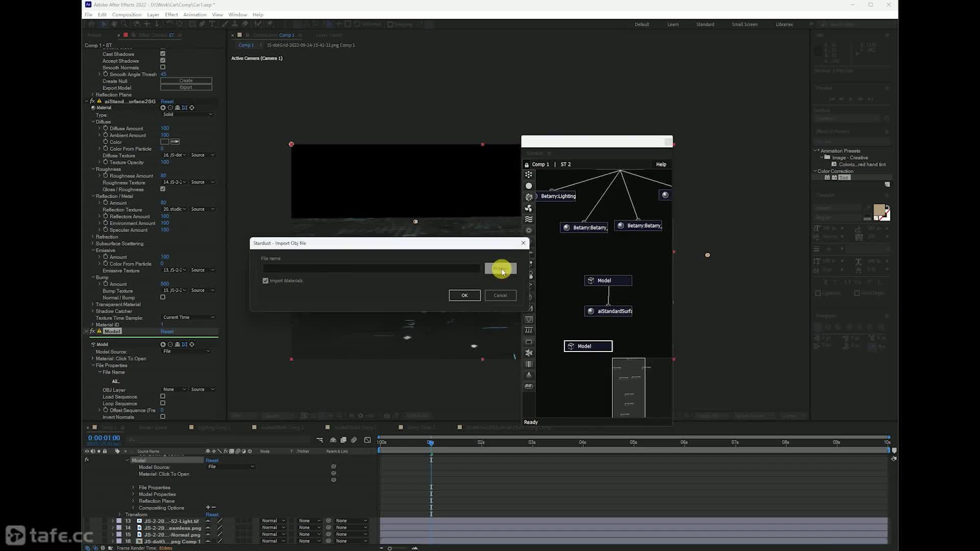Select the highlighted Model node

coord(588,346)
